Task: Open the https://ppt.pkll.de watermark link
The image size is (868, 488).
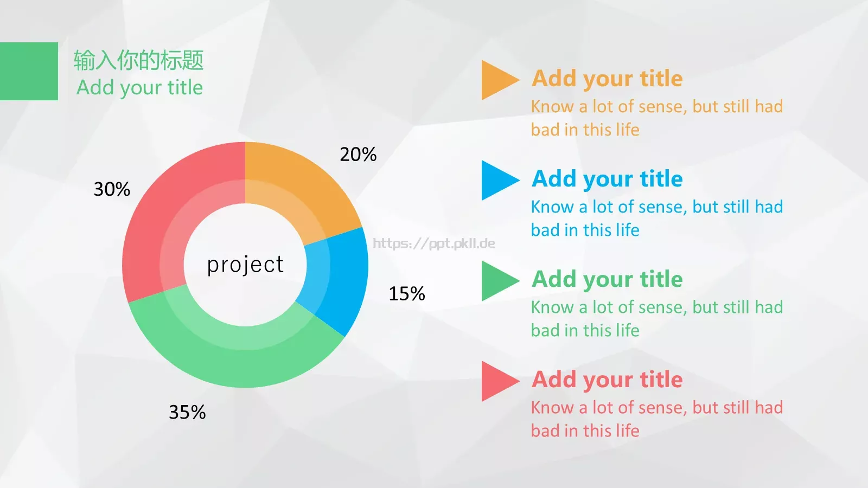Action: click(434, 243)
